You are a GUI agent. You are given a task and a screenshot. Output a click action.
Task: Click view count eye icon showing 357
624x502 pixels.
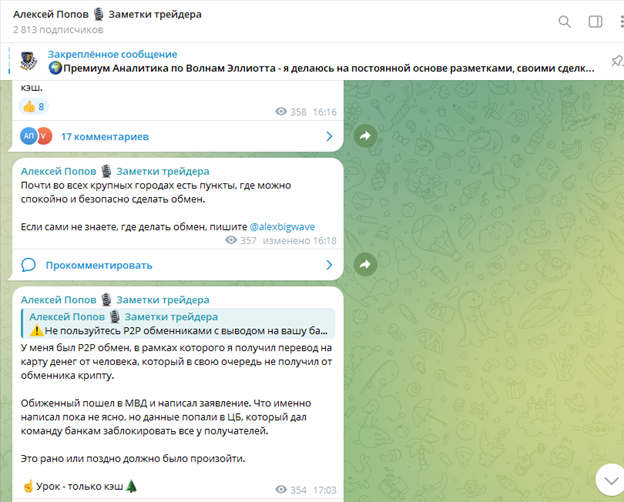(x=231, y=240)
